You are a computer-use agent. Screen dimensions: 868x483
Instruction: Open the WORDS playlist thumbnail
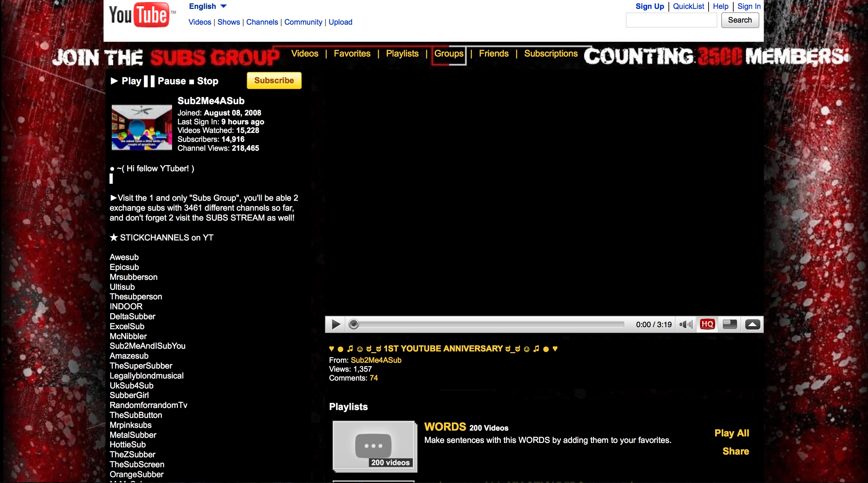pyautogui.click(x=374, y=446)
